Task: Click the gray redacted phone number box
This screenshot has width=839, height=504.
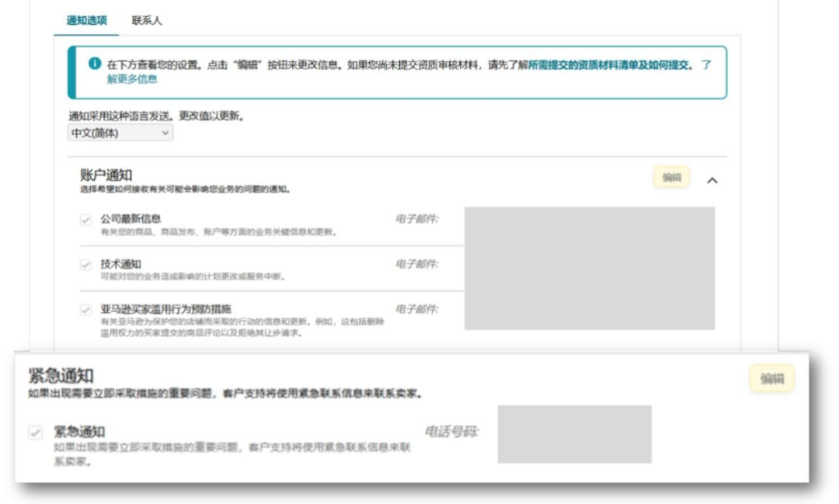Action: (574, 434)
